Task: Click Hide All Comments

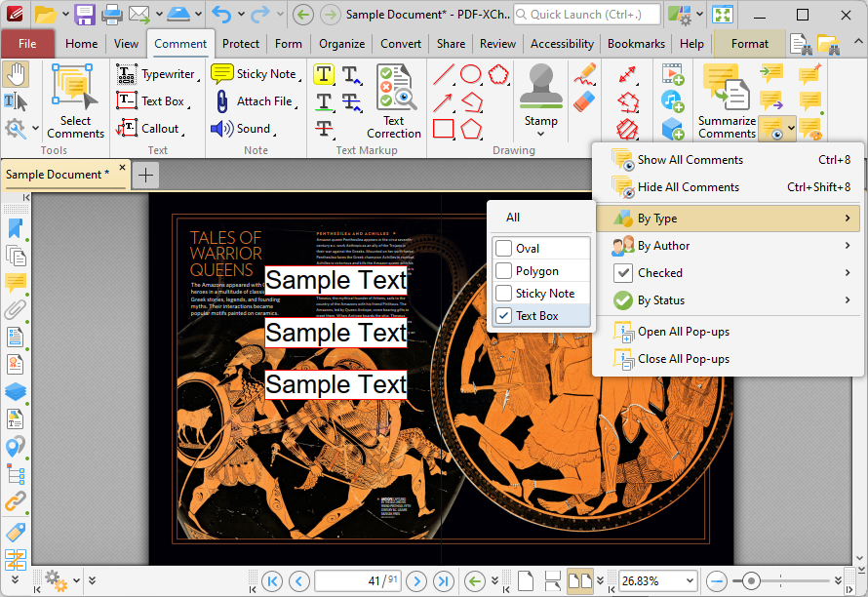Action: [x=728, y=187]
